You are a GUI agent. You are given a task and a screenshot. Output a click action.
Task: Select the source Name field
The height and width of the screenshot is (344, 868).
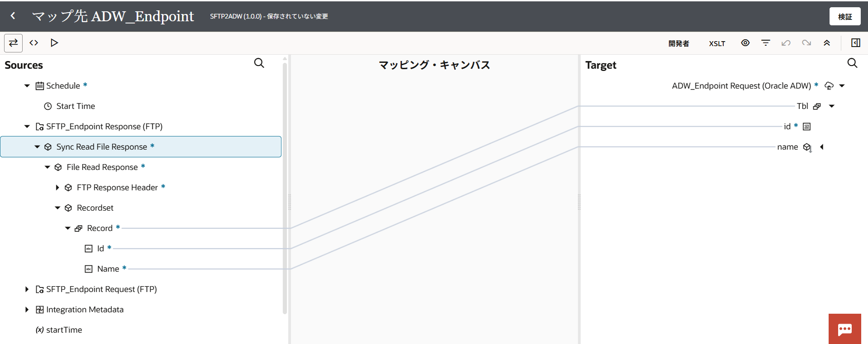click(108, 269)
